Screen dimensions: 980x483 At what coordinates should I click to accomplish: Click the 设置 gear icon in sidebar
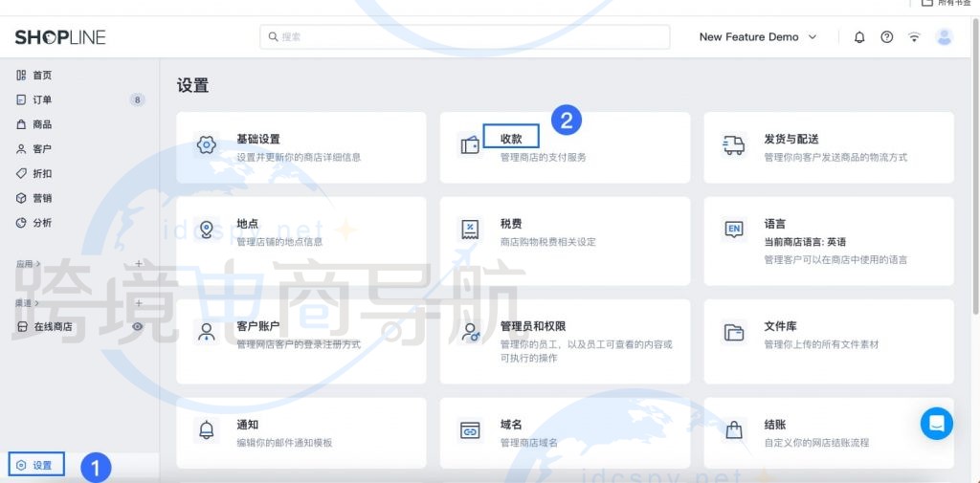22,465
